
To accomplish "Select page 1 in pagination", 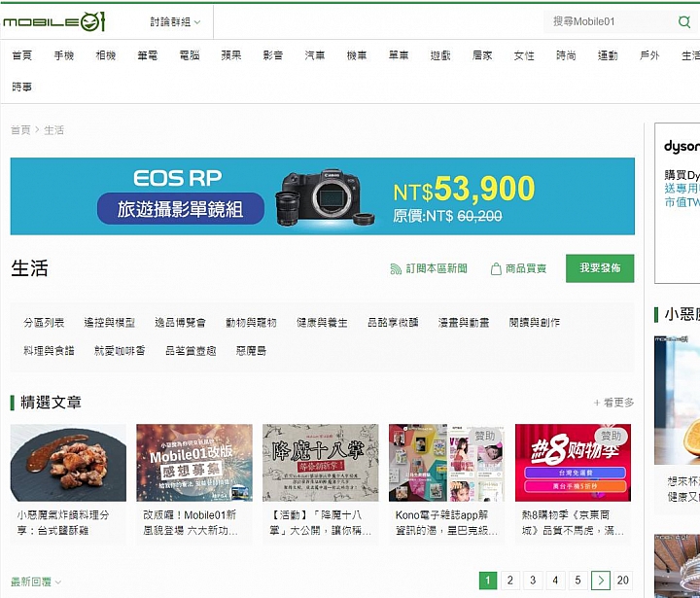I will 488,580.
